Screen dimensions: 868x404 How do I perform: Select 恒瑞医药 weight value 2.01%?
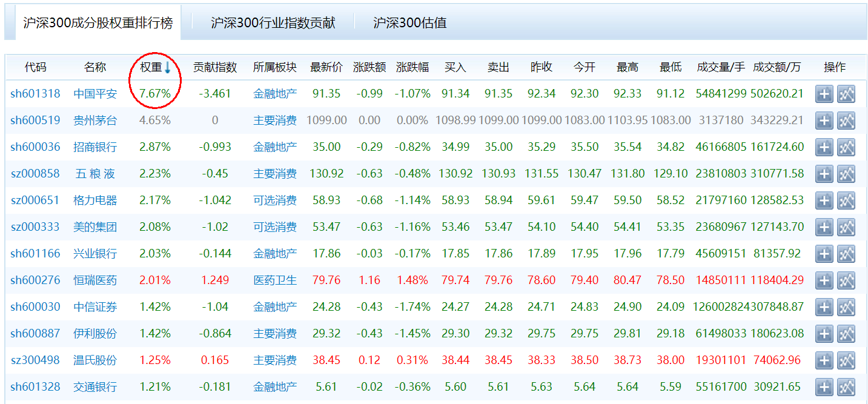tap(155, 280)
